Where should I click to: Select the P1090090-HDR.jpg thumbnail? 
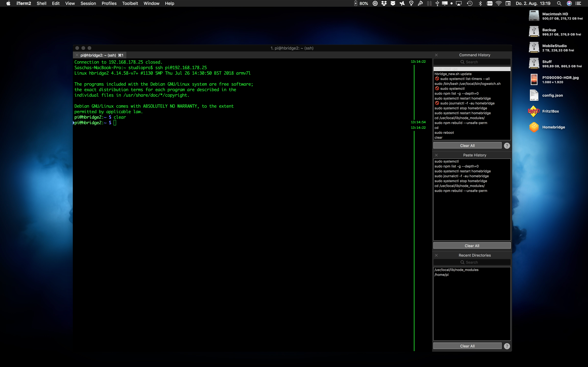coord(534,80)
